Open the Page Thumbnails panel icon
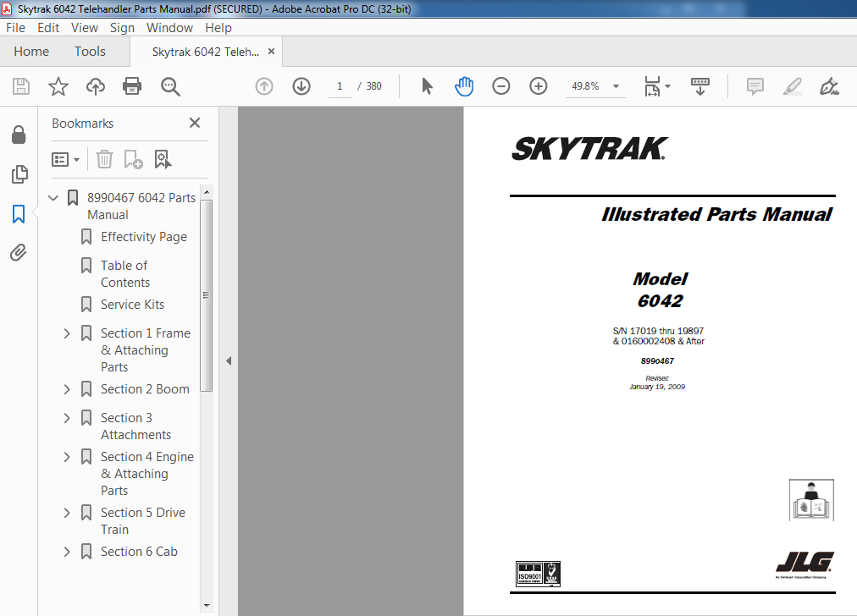857x616 pixels. [19, 174]
